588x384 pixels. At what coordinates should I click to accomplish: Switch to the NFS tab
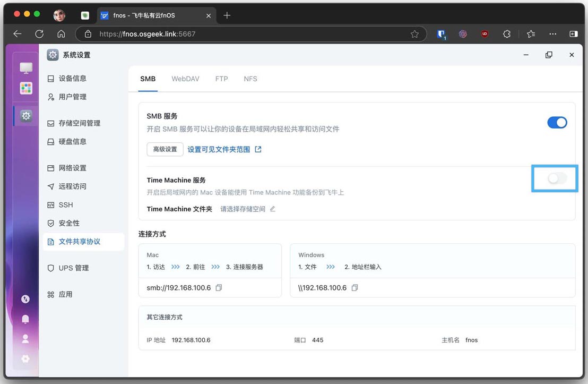250,79
